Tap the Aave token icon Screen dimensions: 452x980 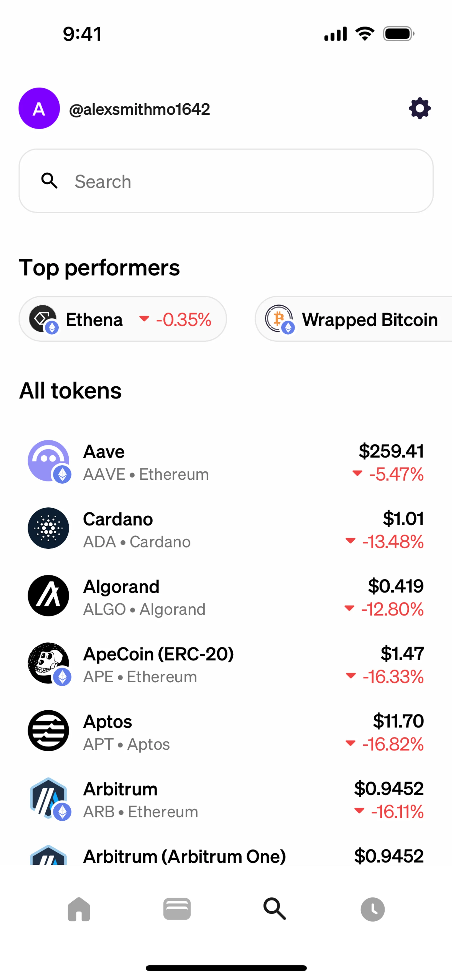[48, 461]
